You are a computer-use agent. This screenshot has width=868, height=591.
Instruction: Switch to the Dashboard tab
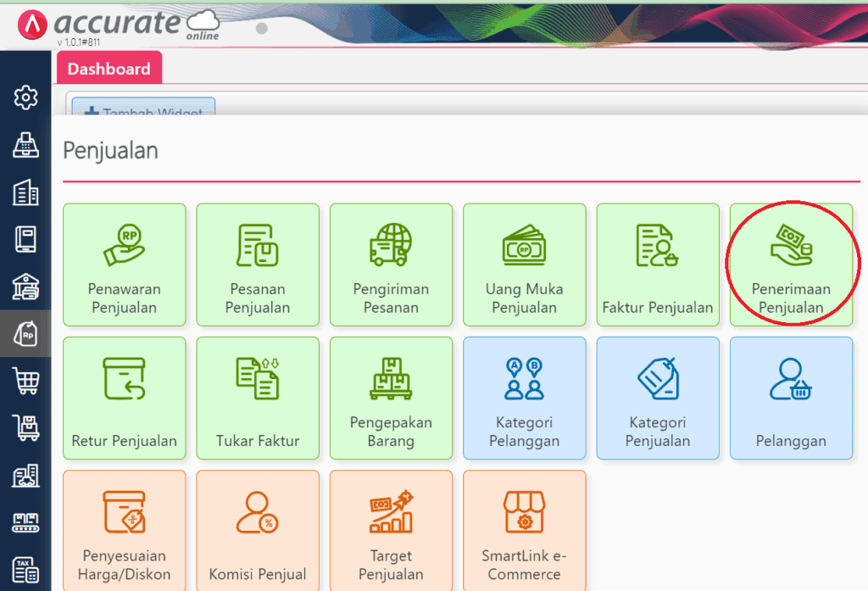(x=109, y=69)
